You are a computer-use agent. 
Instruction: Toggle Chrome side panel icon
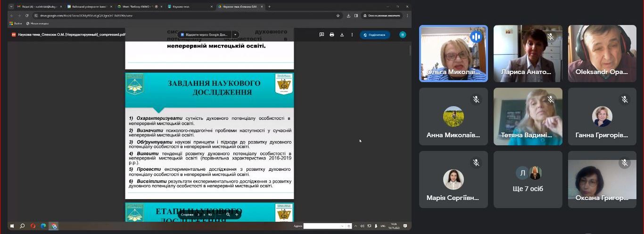355,16
